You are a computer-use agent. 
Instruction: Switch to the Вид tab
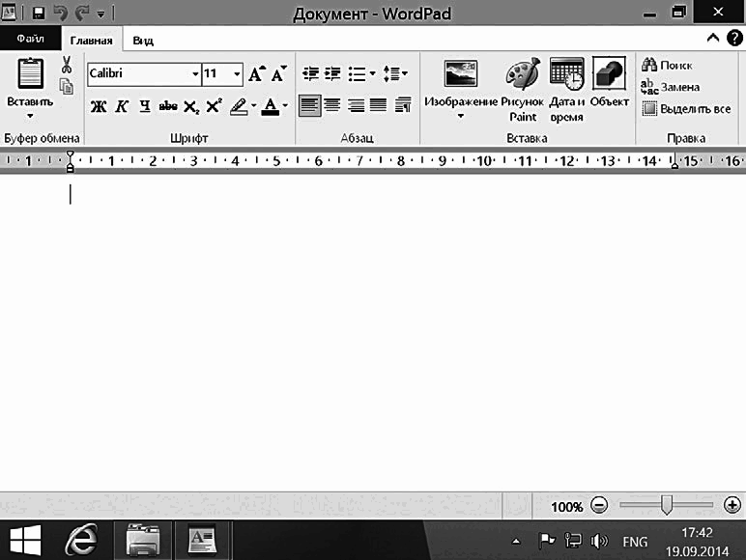click(x=143, y=41)
